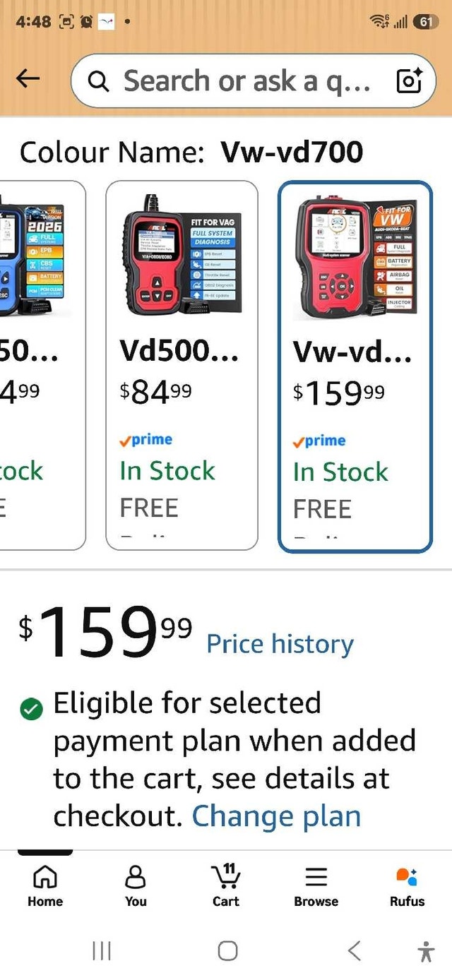The image size is (452, 980).
Task: Open the Vd500 scanner product image
Action: [182, 256]
